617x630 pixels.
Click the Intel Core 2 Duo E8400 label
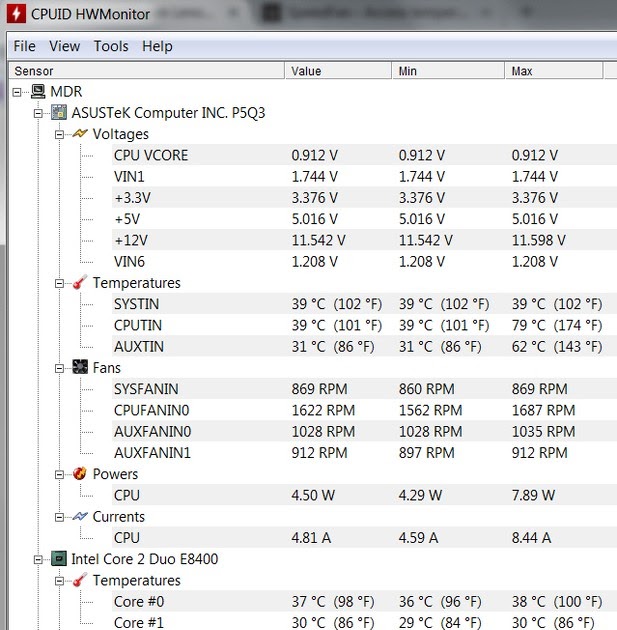145,558
